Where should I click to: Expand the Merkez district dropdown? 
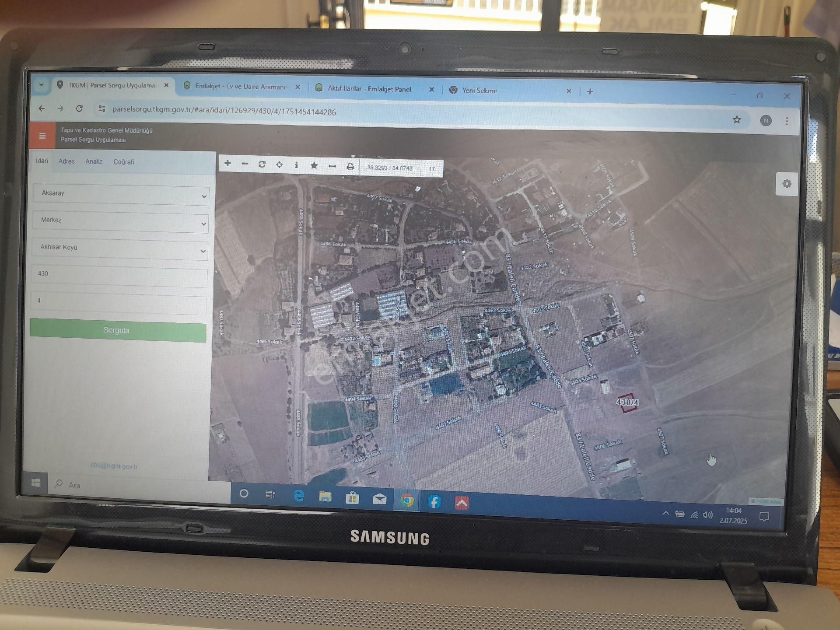pos(120,221)
